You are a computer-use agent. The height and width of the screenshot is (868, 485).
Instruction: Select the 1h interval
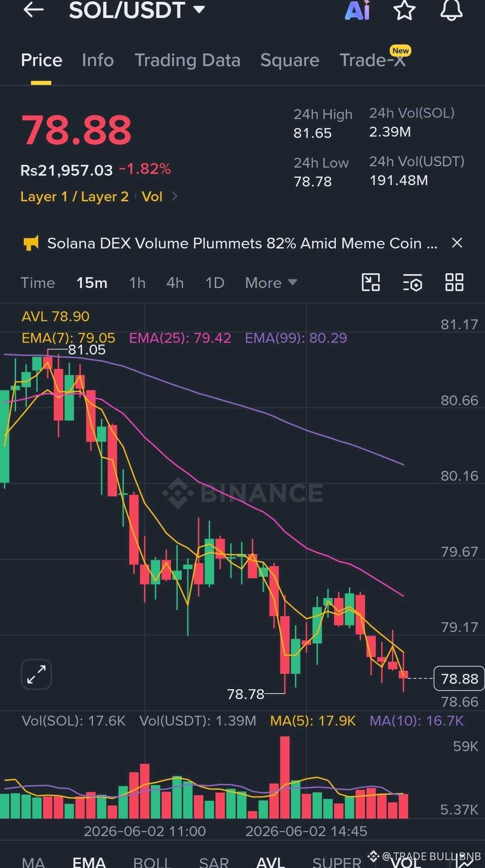click(x=137, y=283)
